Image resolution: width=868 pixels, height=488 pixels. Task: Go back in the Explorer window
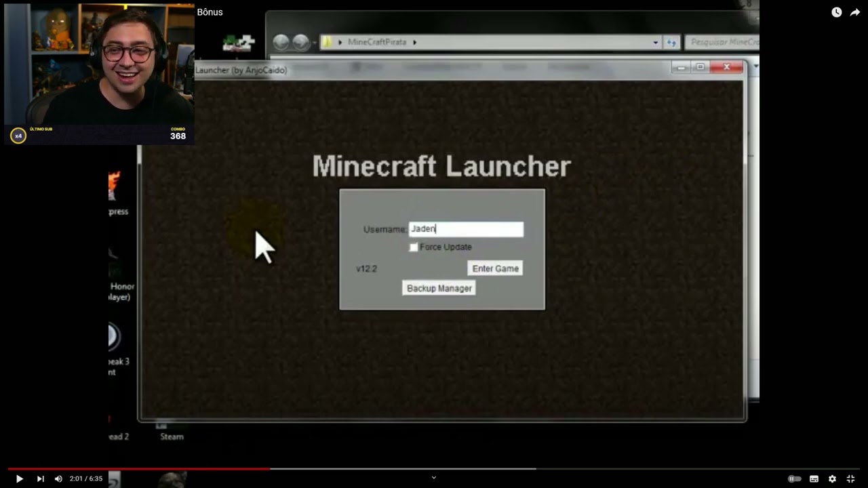281,42
